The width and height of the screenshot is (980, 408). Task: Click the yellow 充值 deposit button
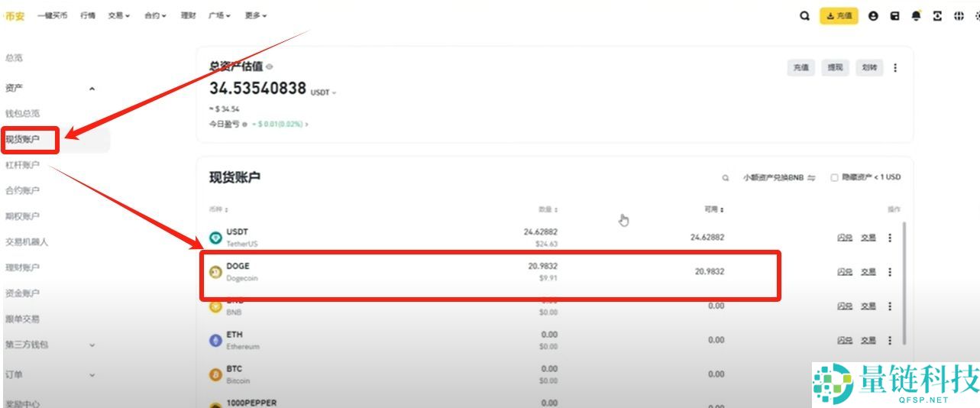(839, 16)
